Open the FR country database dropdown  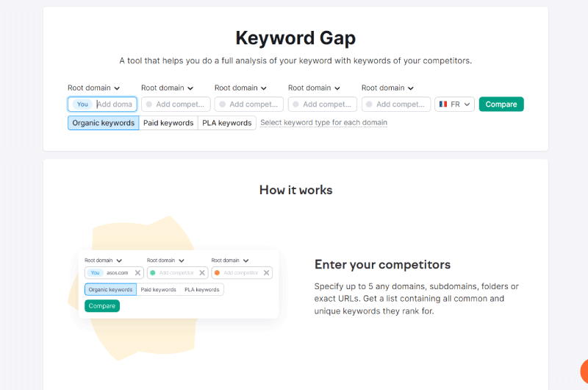point(454,104)
